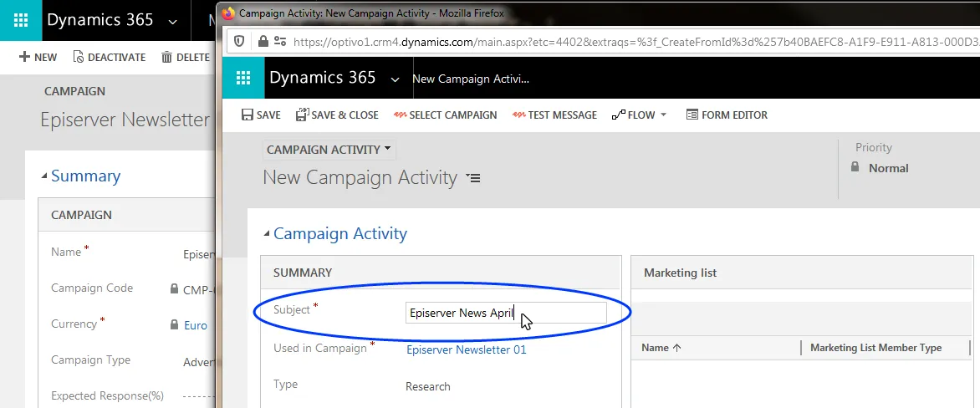Collapse the Campaign Activity section
Image resolution: width=980 pixels, height=408 pixels.
pyautogui.click(x=267, y=234)
